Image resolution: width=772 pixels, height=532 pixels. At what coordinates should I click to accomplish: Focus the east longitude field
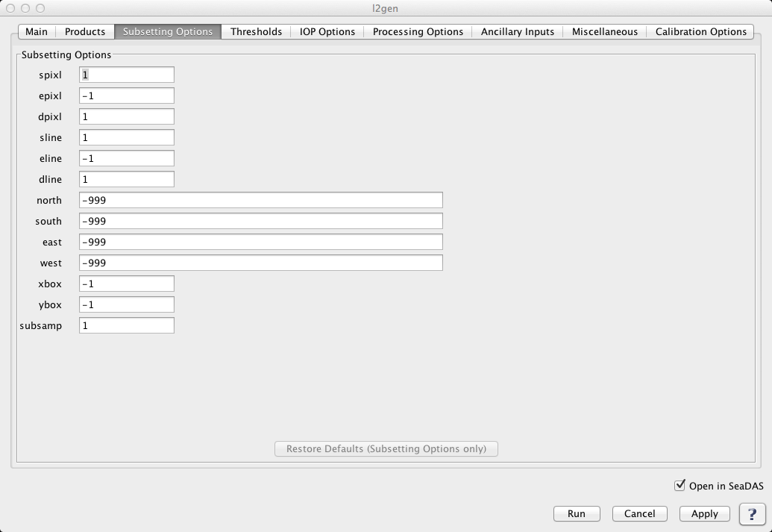(x=261, y=242)
